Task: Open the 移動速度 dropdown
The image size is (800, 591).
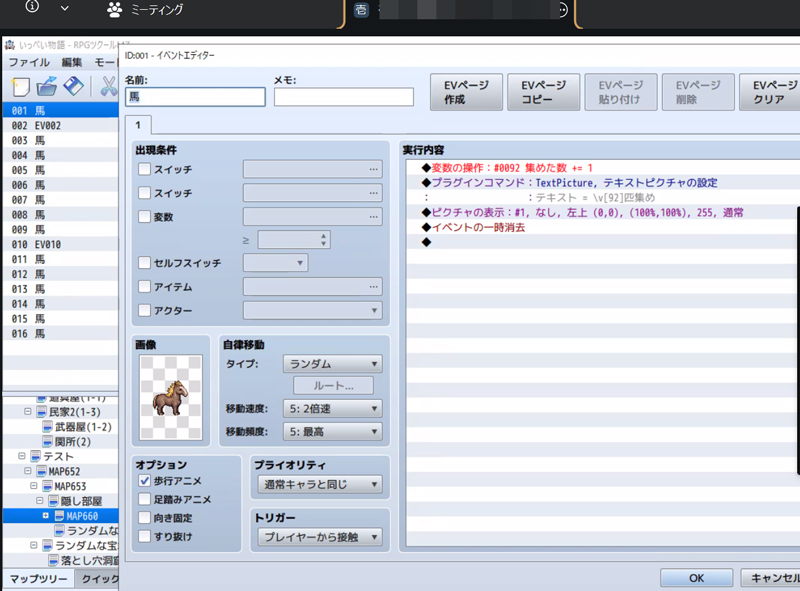Action: click(333, 408)
